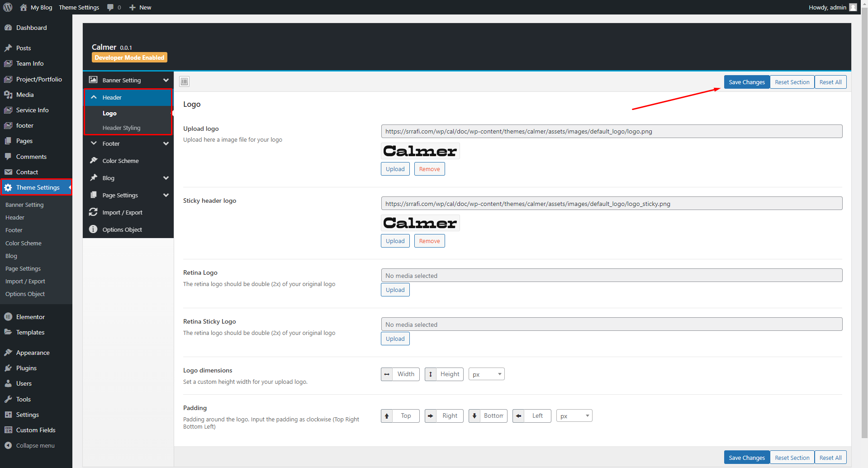Click the Comments bubble icon in sidebar
Viewport: 868px width, 468px height.
point(8,156)
